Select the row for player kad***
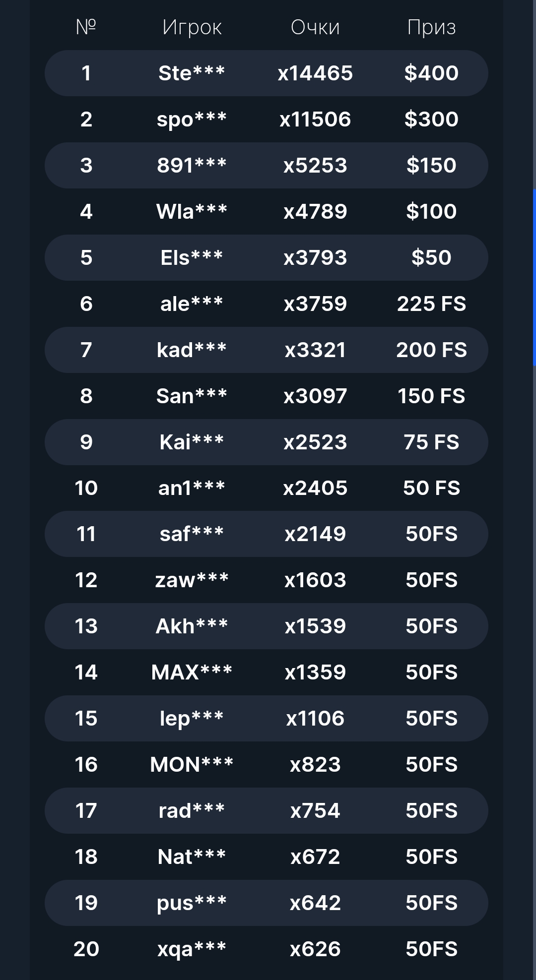This screenshot has width=536, height=980. pyautogui.click(x=266, y=350)
